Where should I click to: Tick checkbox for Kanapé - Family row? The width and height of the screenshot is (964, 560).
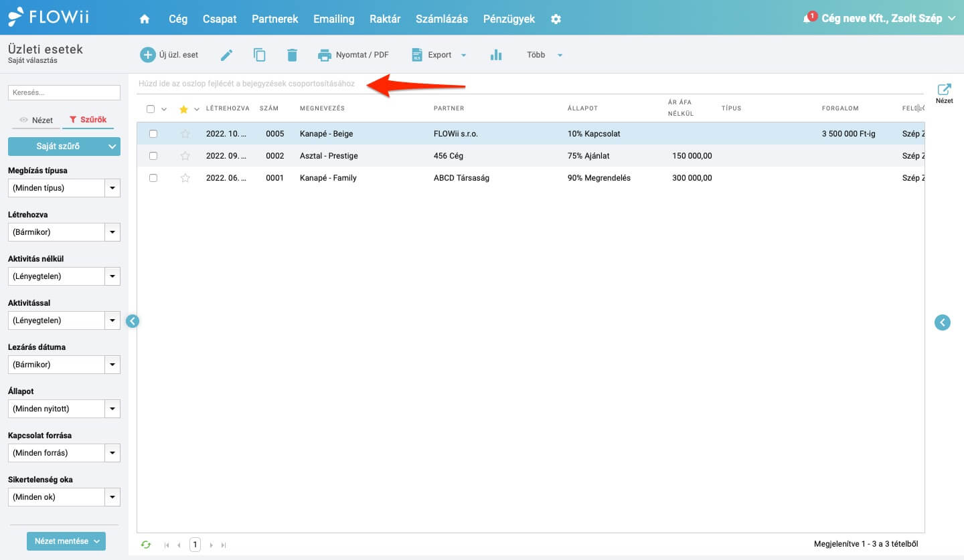[153, 178]
